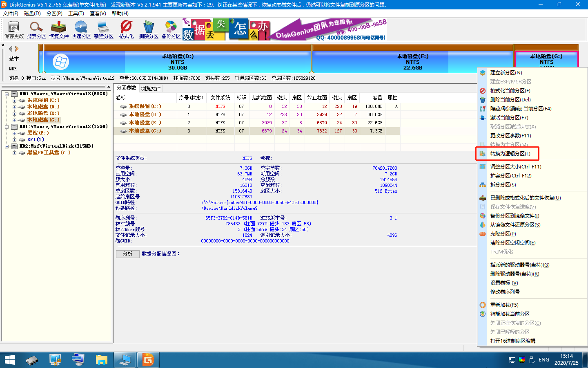The image size is (588, 368).
Task: Launch the 恢复文件 file recovery tool
Action: point(59,29)
